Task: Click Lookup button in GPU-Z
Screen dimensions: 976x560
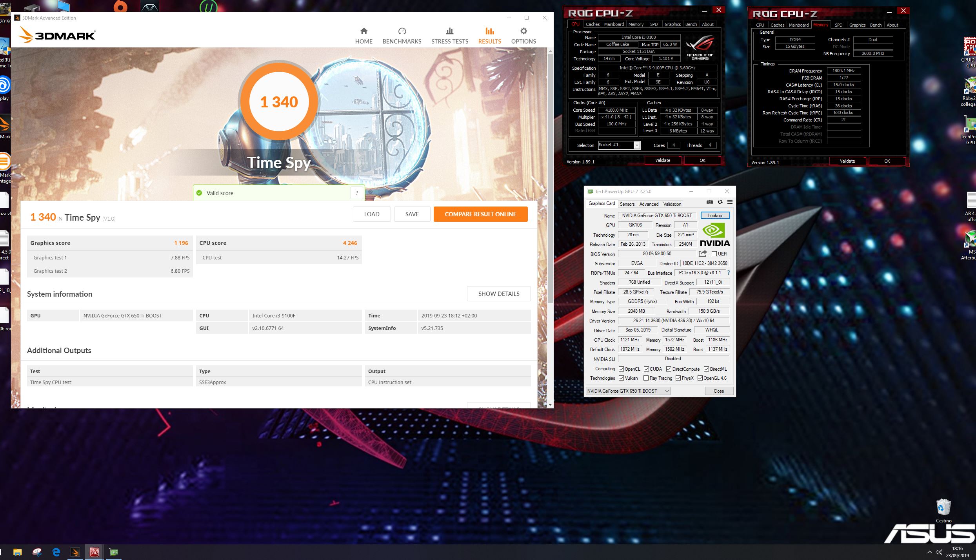Action: tap(715, 216)
